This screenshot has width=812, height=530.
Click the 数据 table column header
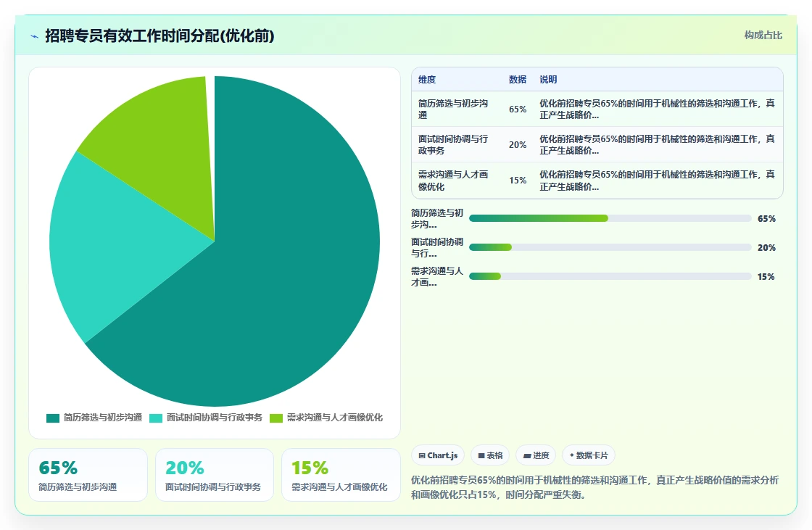pyautogui.click(x=518, y=79)
